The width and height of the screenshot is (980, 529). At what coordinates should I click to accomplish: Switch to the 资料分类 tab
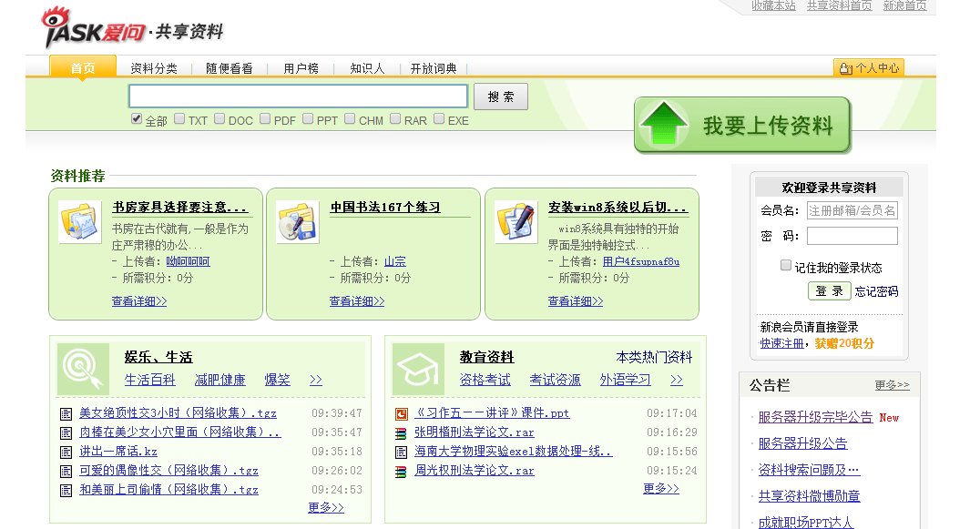pyautogui.click(x=154, y=68)
